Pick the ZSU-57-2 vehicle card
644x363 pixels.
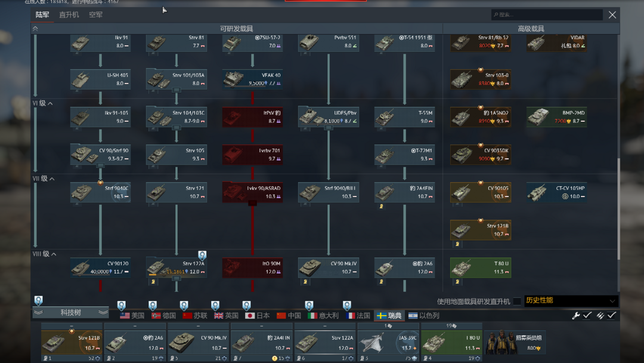click(253, 43)
